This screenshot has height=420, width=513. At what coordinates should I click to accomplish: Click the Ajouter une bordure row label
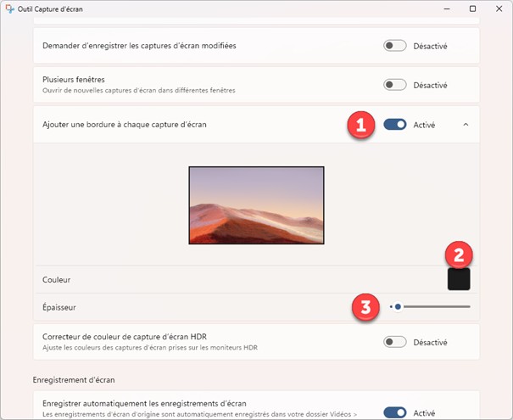[125, 125]
